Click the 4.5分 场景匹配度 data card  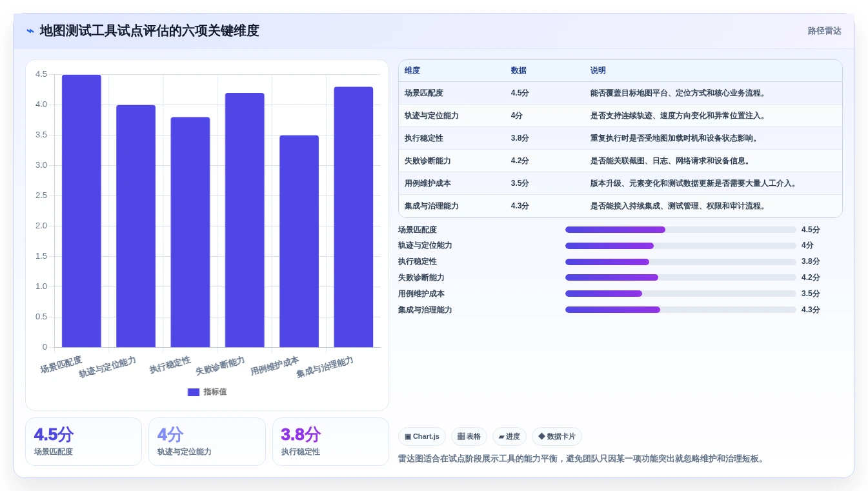(x=83, y=441)
